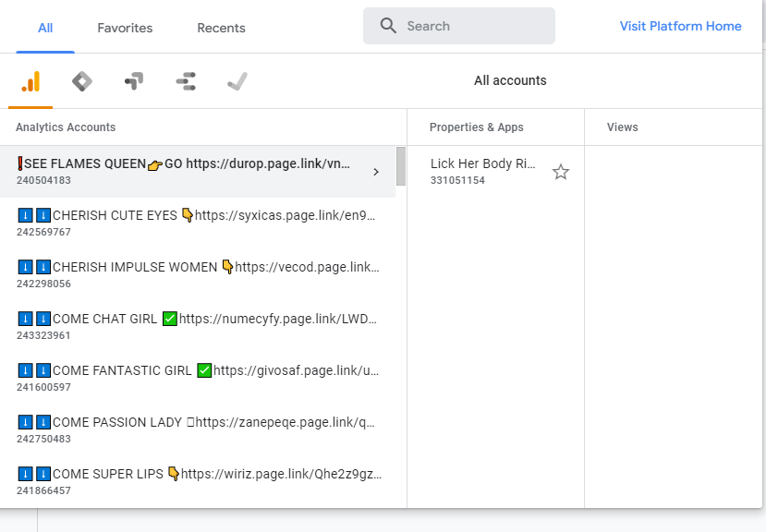The image size is (766, 532).
Task: Switch to the All tab
Action: tap(45, 28)
